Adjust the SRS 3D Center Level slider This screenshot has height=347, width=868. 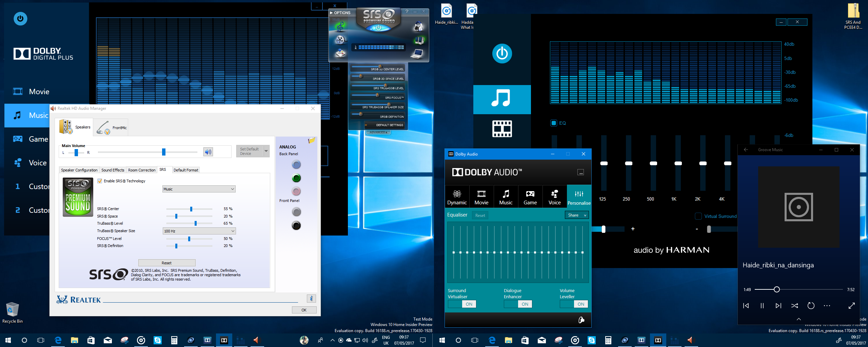(x=380, y=66)
